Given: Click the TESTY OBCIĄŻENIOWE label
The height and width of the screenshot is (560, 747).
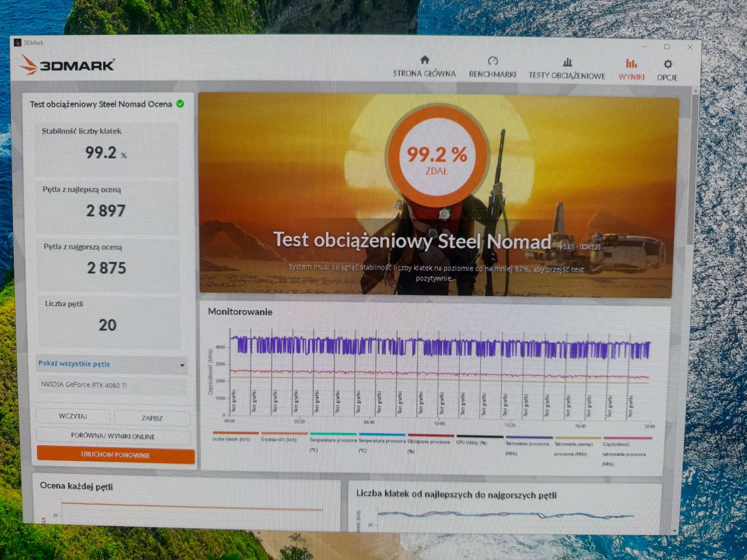Looking at the screenshot, I should click(567, 75).
